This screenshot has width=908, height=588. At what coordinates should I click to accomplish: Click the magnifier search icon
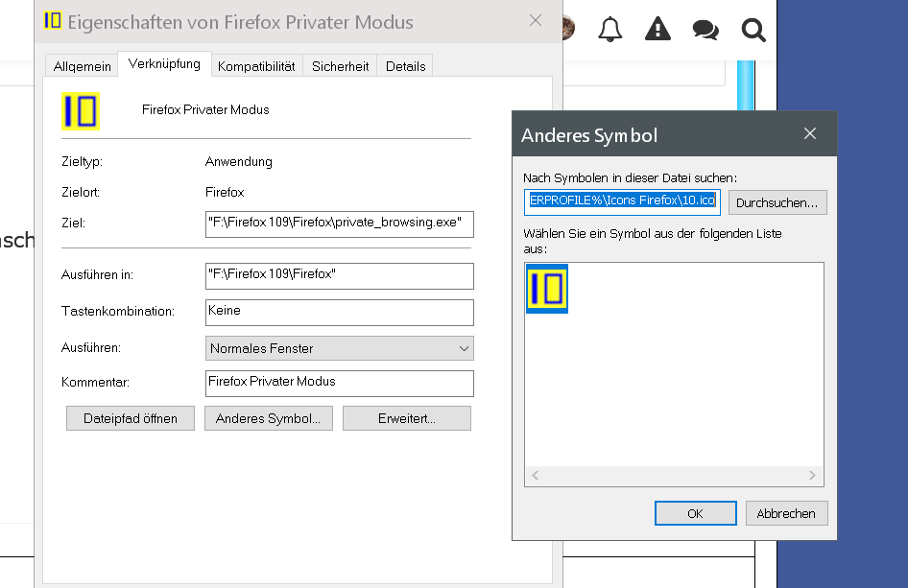pos(753,31)
